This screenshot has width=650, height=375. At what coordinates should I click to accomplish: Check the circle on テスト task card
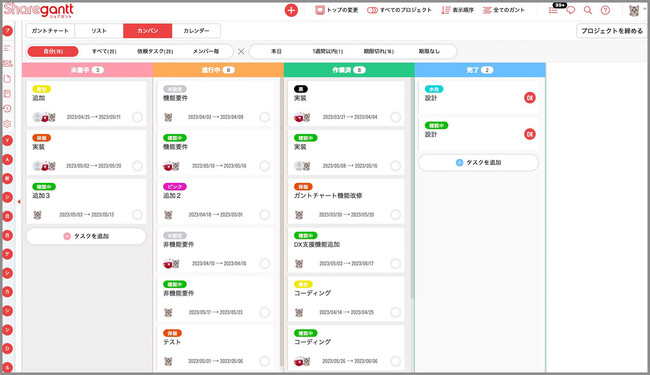pos(264,361)
